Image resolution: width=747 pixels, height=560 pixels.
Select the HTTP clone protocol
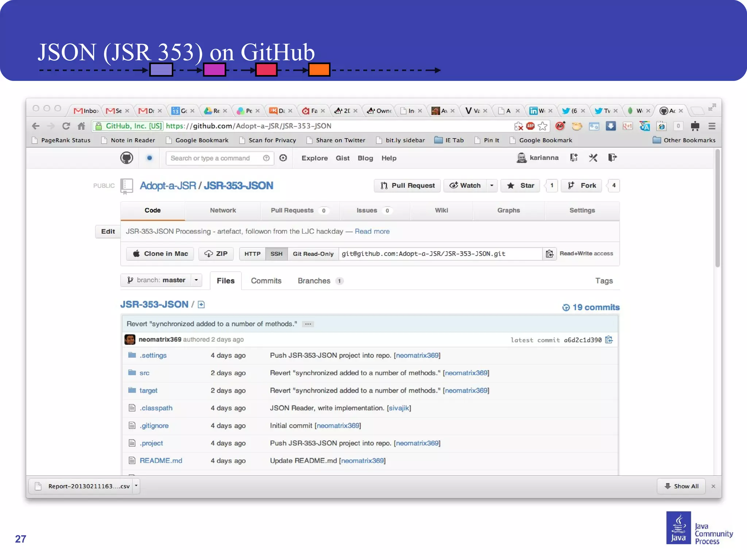(252, 254)
